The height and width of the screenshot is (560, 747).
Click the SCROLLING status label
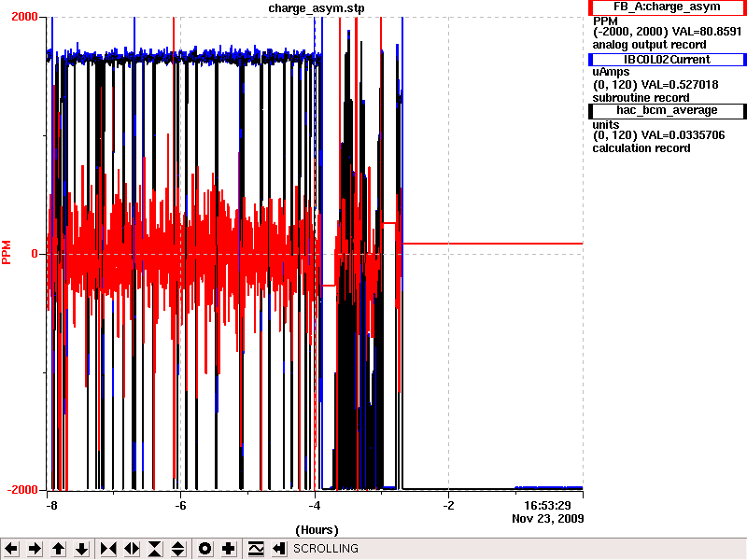pyautogui.click(x=326, y=549)
